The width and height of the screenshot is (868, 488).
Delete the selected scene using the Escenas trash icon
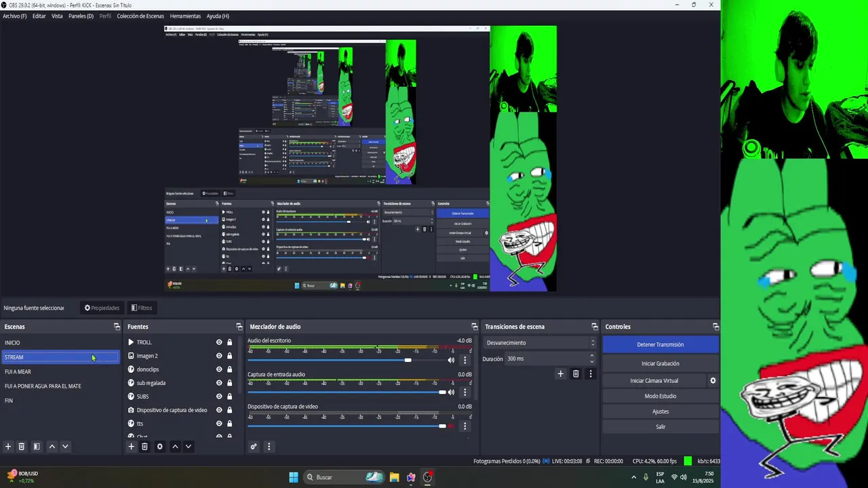22,447
